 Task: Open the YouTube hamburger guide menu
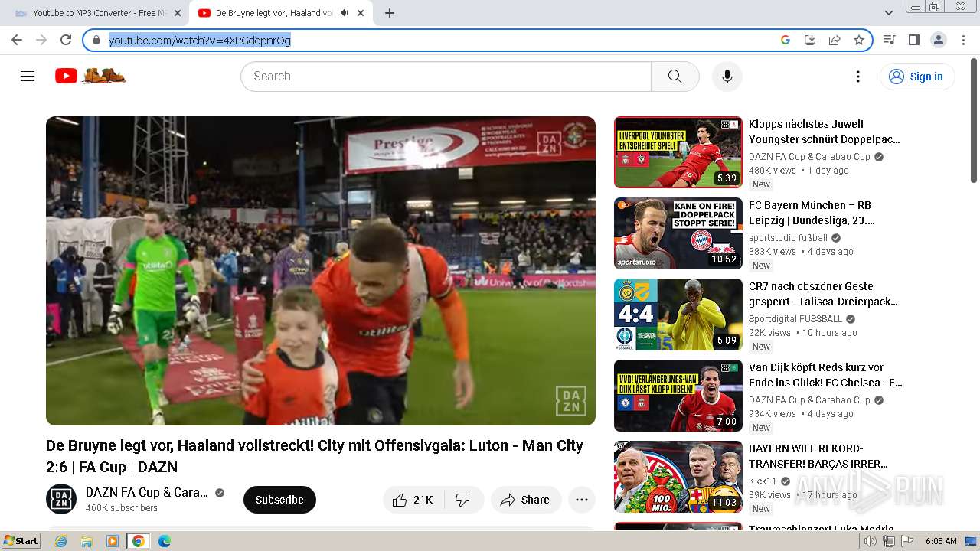[28, 76]
